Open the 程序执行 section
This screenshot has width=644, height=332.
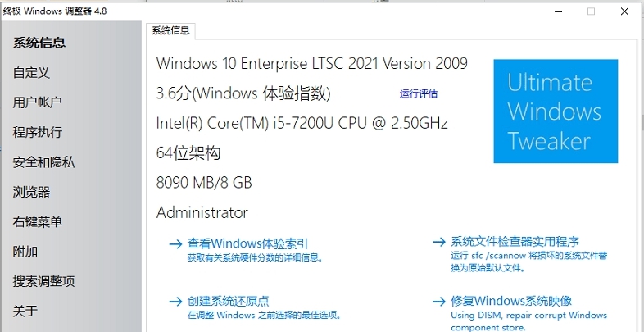[x=38, y=132]
